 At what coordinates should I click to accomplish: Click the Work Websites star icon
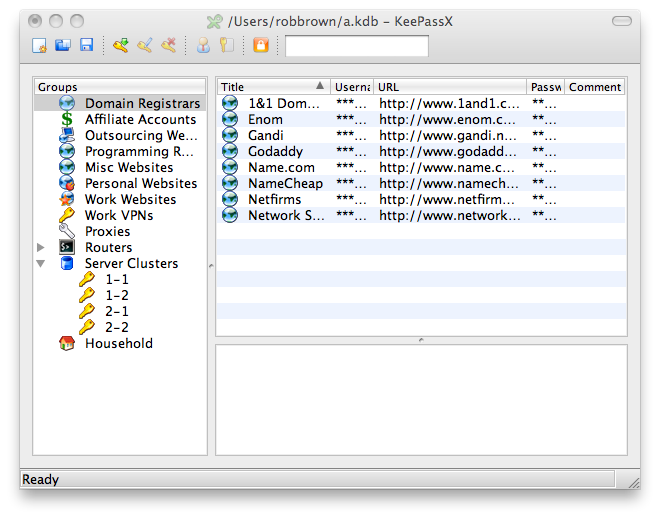[67, 199]
